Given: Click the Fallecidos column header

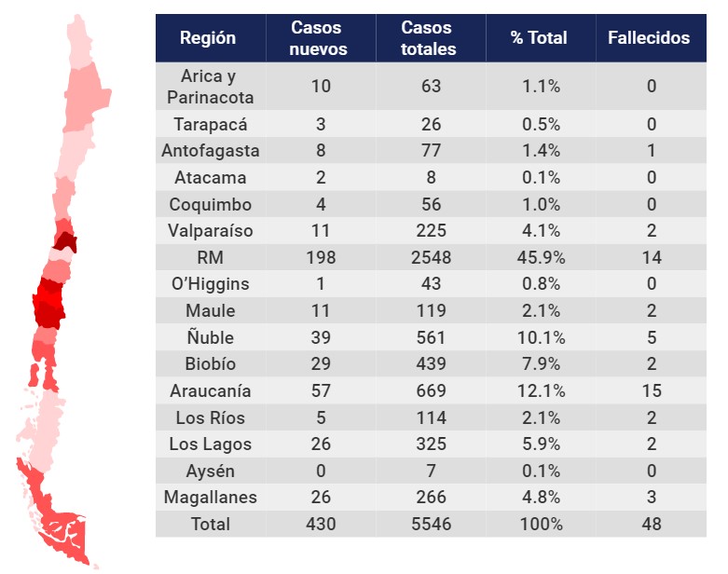Looking at the screenshot, I should tap(649, 37).
